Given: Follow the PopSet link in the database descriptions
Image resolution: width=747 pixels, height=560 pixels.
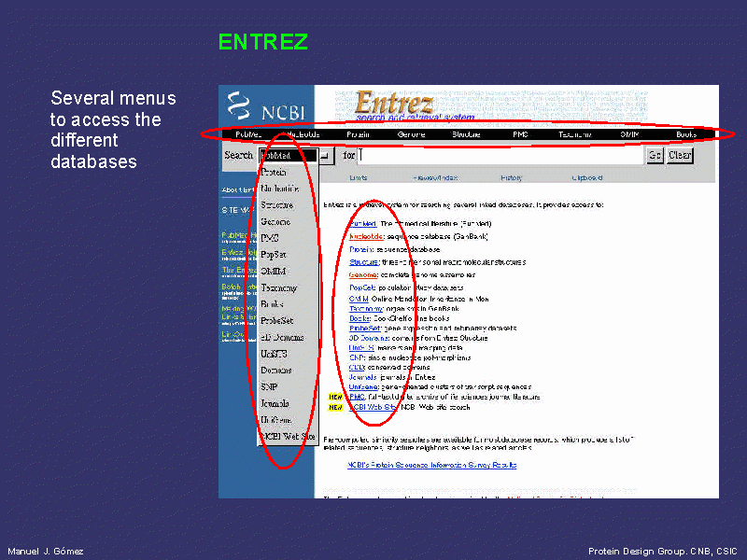Looking at the screenshot, I should pyautogui.click(x=362, y=288).
